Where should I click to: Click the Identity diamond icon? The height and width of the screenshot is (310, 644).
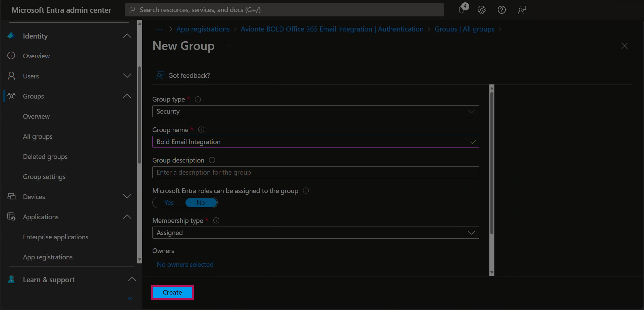point(11,35)
